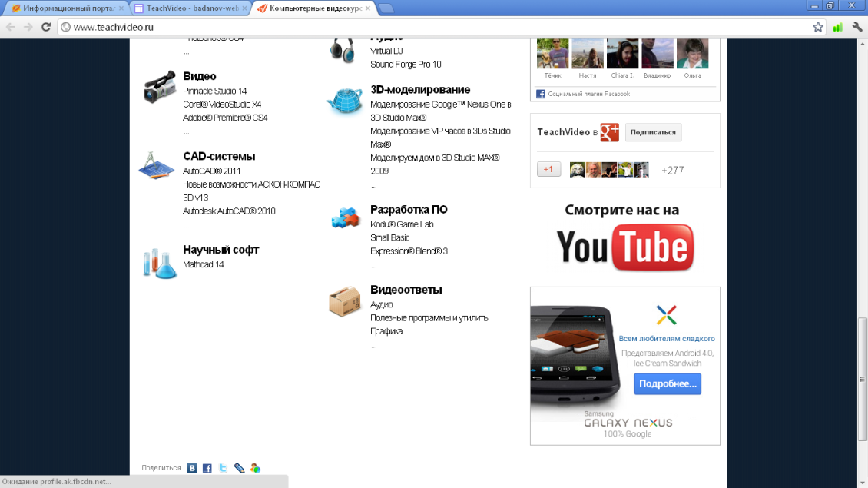Open Virtual DJ course link
Viewport: 868px width, 488px height.
(386, 51)
